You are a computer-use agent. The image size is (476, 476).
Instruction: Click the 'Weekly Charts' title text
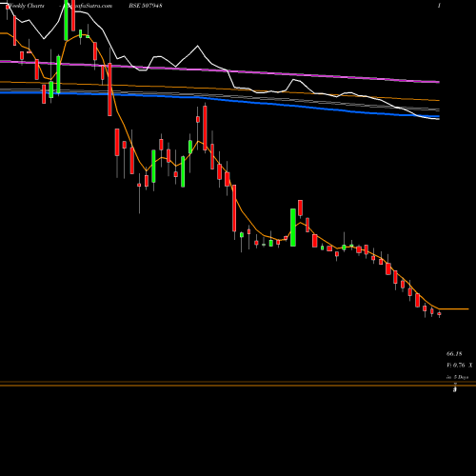26,6
